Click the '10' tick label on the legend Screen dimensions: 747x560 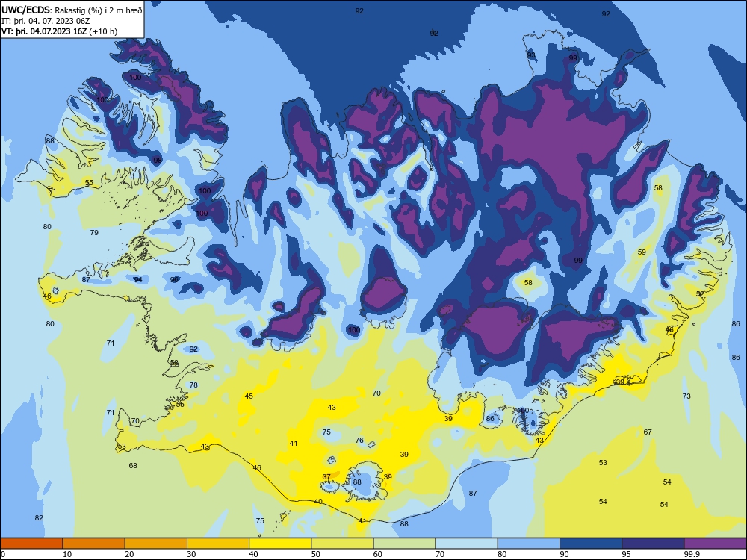click(67, 554)
